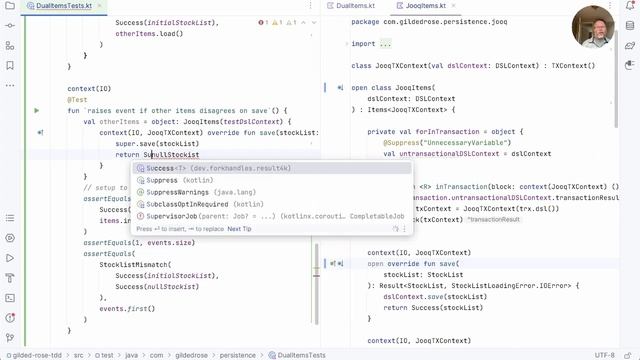Open the Build hammer tool window
The width and height of the screenshot is (640, 360).
10,278
